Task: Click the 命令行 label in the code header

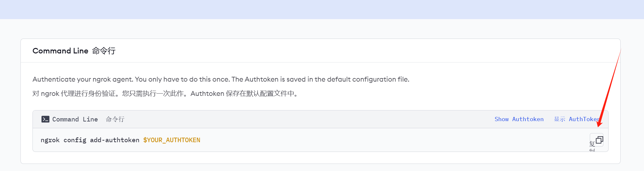Action: [x=115, y=119]
